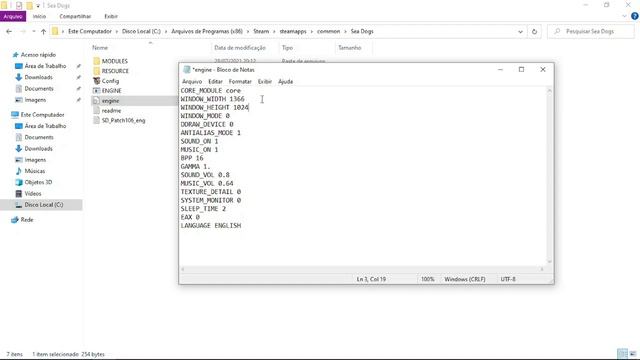Select Este Computador in the navigation pane
The image size is (640, 360).
click(x=42, y=115)
